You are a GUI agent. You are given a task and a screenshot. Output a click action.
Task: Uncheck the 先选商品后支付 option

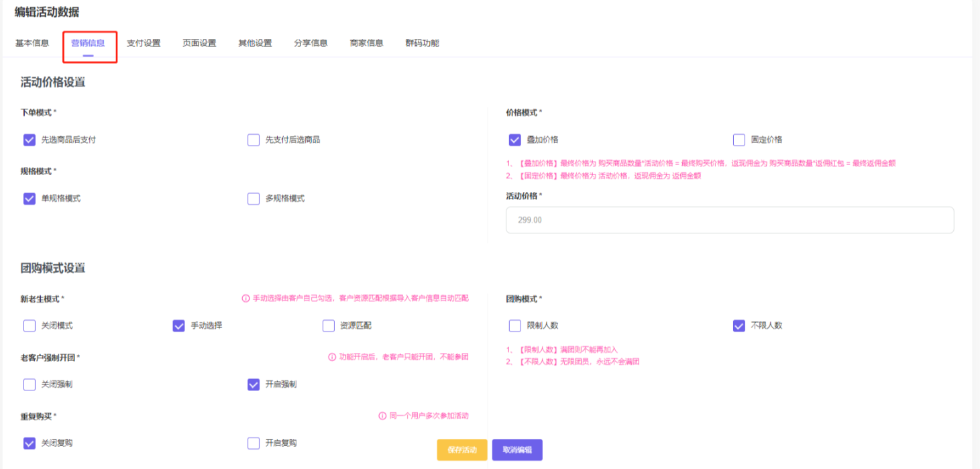coord(29,140)
